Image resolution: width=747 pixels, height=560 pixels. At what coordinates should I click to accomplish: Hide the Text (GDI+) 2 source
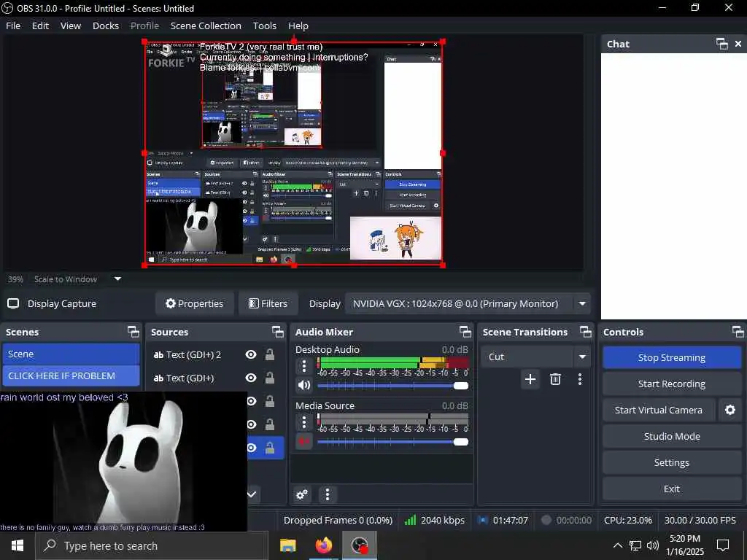(x=251, y=355)
